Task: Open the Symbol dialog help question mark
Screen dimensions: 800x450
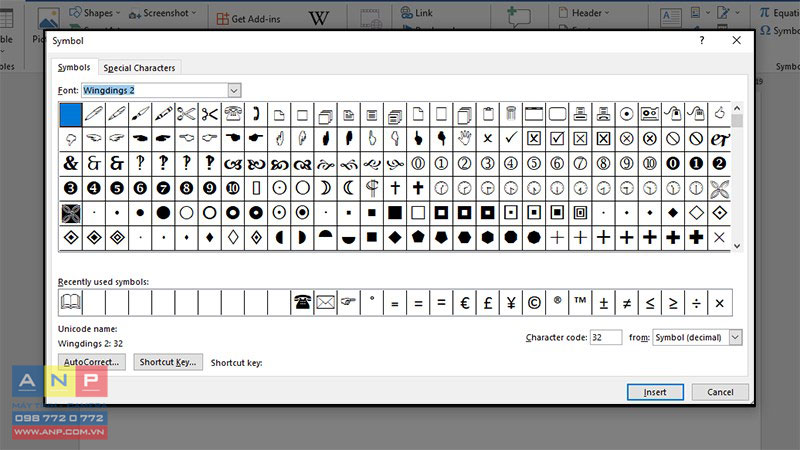Action: (702, 40)
